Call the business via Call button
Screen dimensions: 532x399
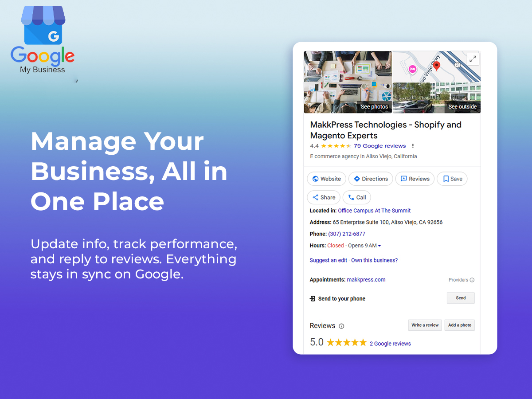(357, 197)
